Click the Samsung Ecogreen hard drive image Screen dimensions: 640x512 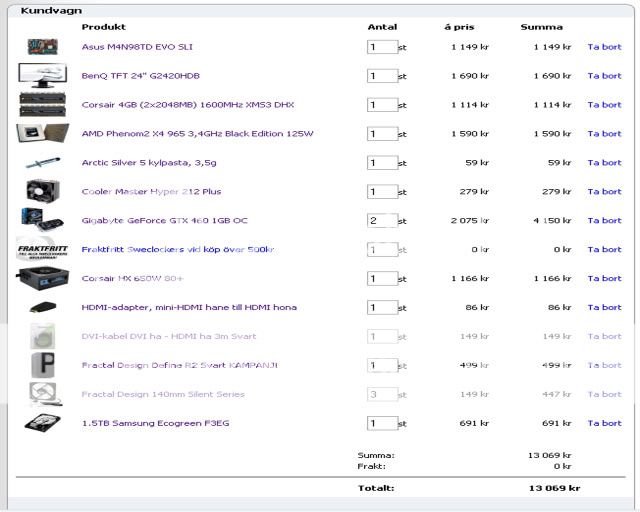coord(42,423)
